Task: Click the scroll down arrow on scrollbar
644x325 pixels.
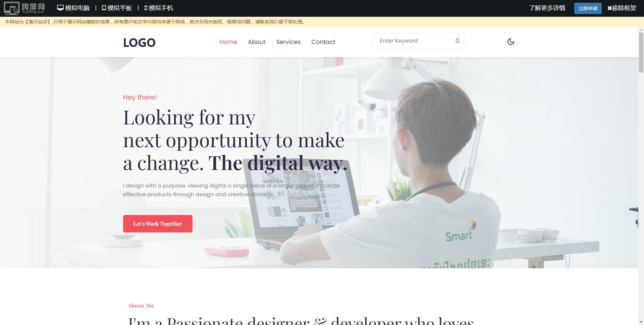Action: pos(641,322)
